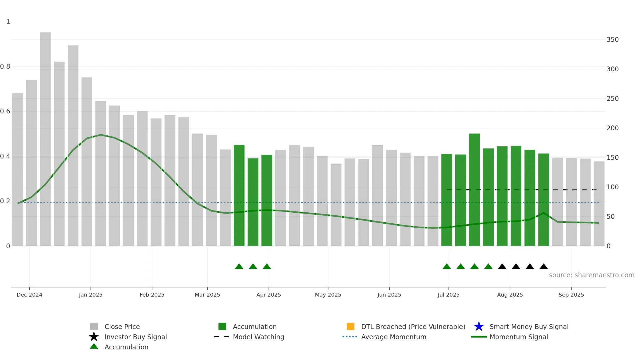Viewport: 644px width, 362px height.
Task: Click the Dec 2024 x-axis label
Action: pos(30,295)
